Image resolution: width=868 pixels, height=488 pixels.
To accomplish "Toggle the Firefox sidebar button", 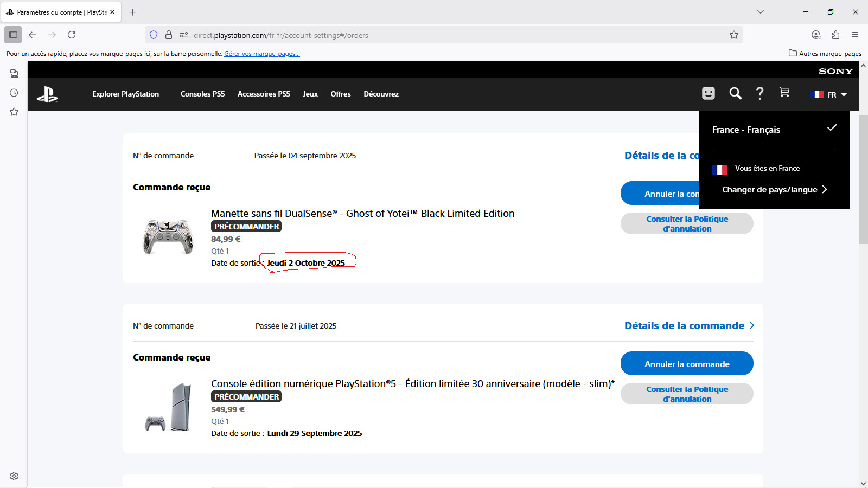I will coord(13,35).
